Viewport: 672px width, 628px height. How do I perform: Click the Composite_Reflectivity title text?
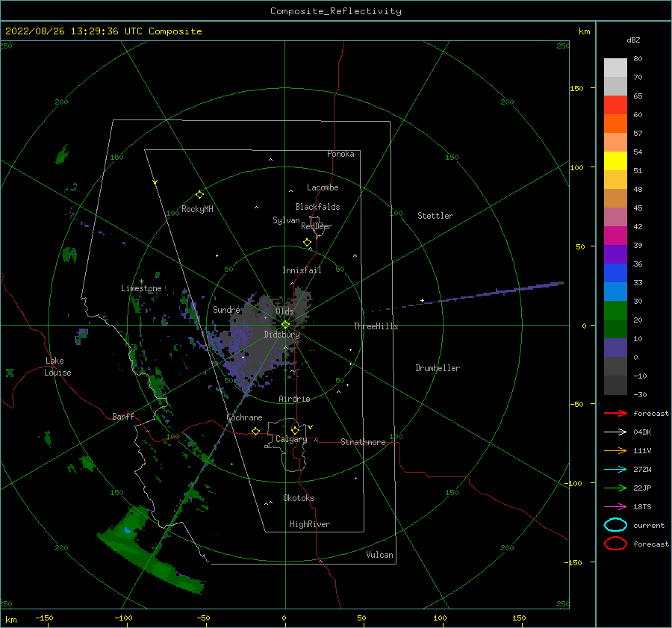click(x=336, y=11)
